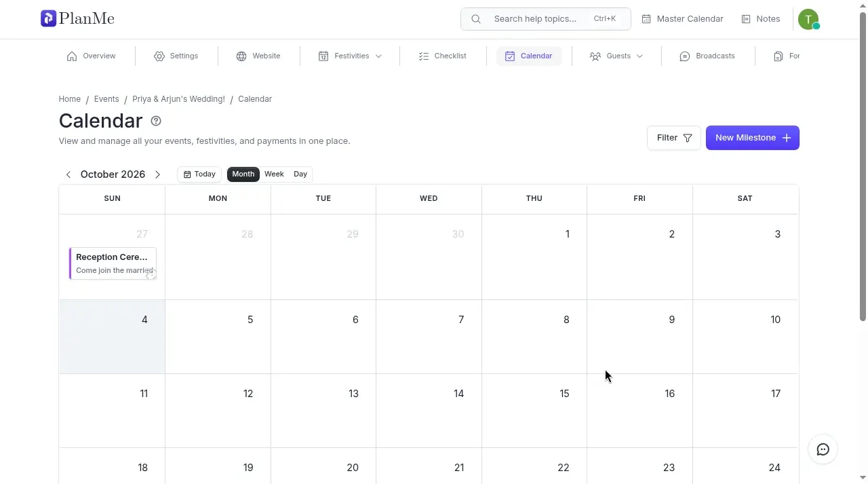This screenshot has width=868, height=484.
Task: Open the Reception Ceremony event
Action: (113, 263)
